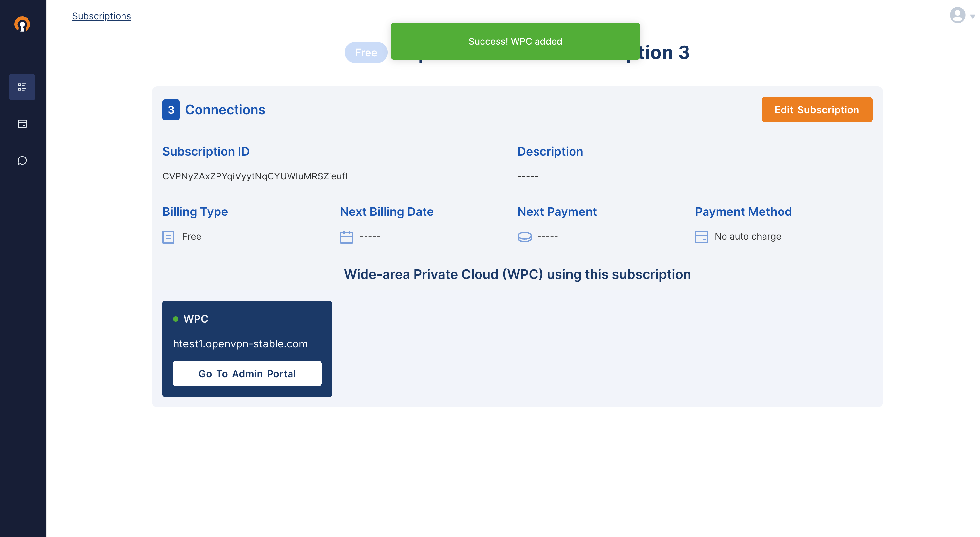980x537 pixels.
Task: Click Go To Admin Portal button
Action: point(247,374)
